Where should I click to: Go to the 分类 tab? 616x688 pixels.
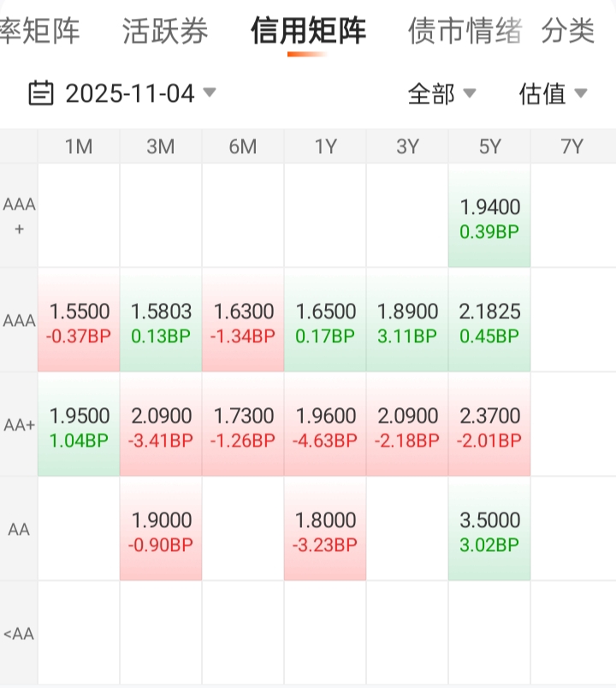coord(568,32)
